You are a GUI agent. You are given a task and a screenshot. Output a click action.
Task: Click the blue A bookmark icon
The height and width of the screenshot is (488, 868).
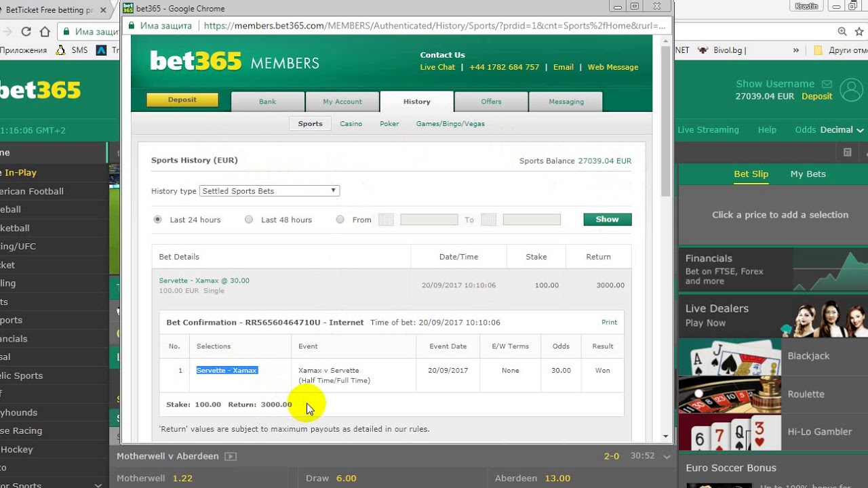tap(102, 50)
